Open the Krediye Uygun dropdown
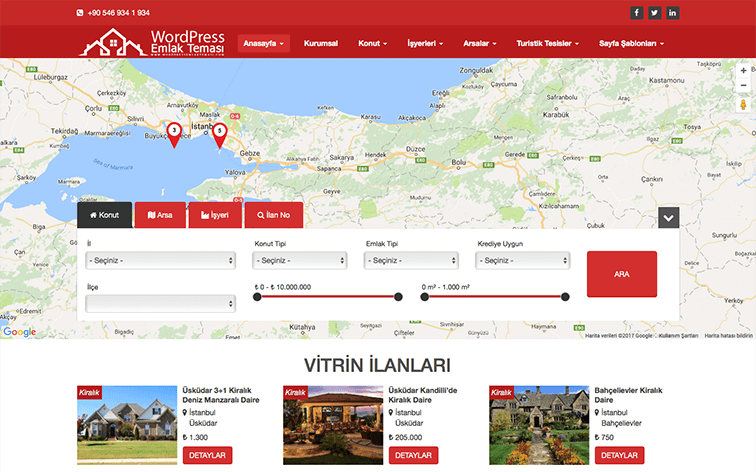Image resolution: width=756 pixels, height=472 pixels. 523,260
